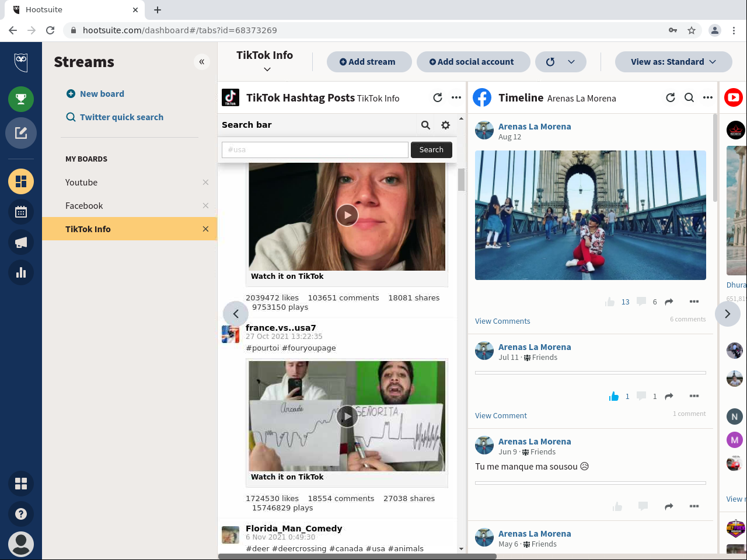Screen dimensions: 747x560
Task: Open the Advertise megaphone icon
Action: pyautogui.click(x=21, y=242)
